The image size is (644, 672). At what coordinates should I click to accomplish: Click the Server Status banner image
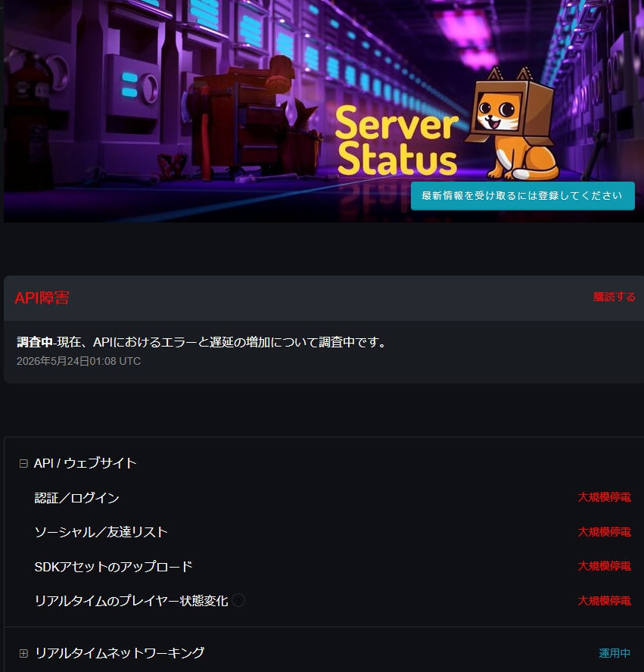[323, 111]
